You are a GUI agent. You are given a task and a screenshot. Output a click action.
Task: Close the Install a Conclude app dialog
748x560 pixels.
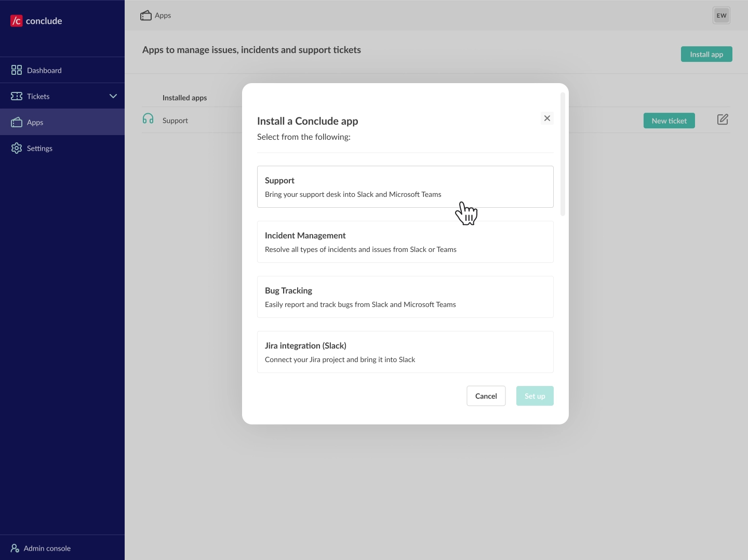point(547,118)
